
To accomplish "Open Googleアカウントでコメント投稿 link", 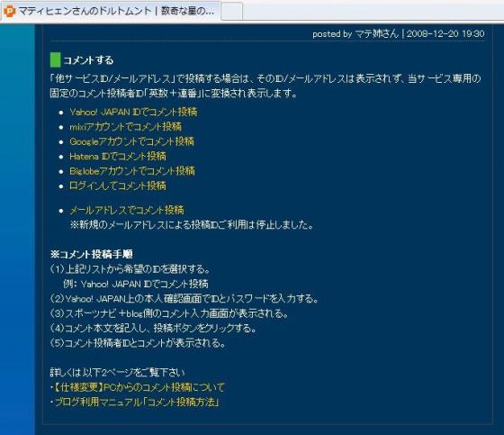I will [131, 141].
